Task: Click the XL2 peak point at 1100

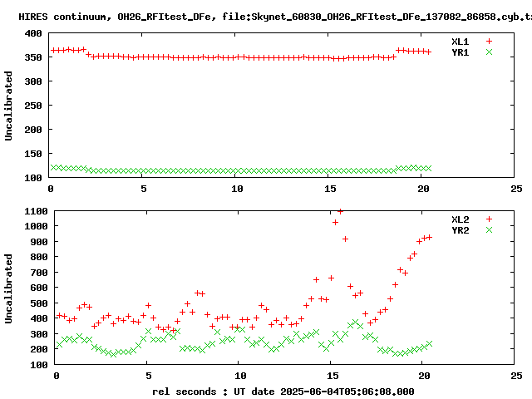Action: pyautogui.click(x=341, y=212)
